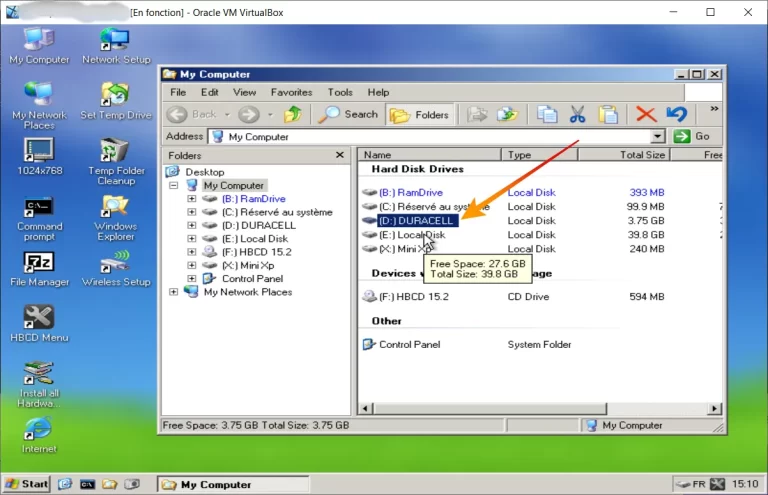The width and height of the screenshot is (768, 495).
Task: Click FR language indicator in tray
Action: [698, 484]
